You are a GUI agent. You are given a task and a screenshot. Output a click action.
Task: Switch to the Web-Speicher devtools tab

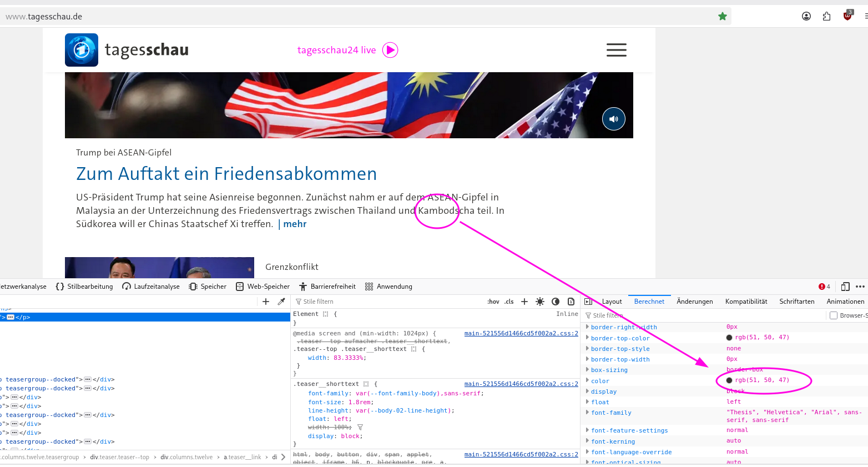[x=263, y=287]
